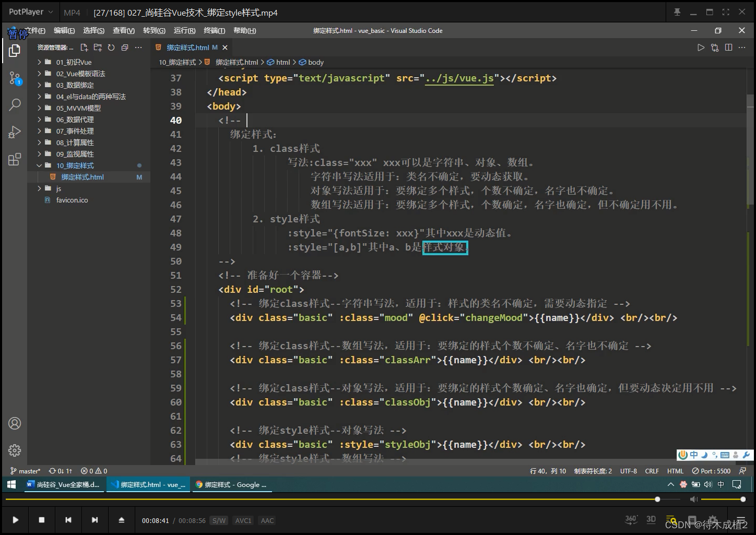The image size is (756, 535).
Task: Click UTF-8 encoding in status bar
Action: tap(629, 471)
